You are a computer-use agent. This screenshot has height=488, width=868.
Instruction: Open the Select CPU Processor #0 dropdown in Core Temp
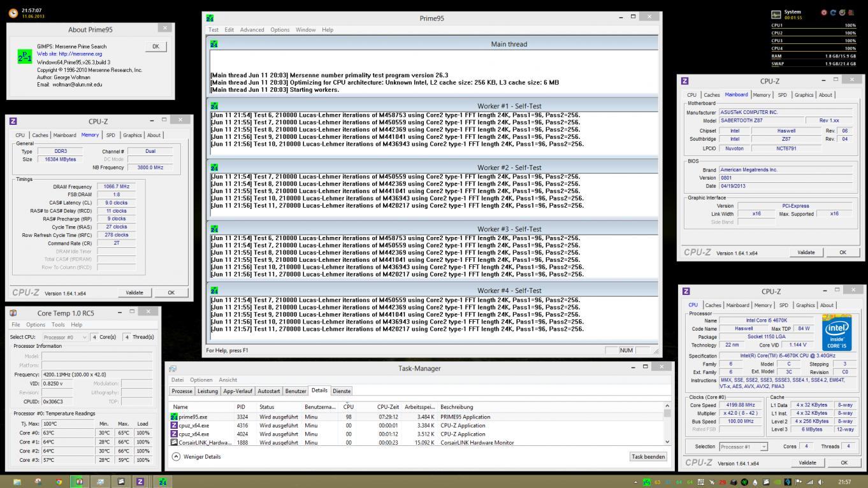[x=65, y=337]
